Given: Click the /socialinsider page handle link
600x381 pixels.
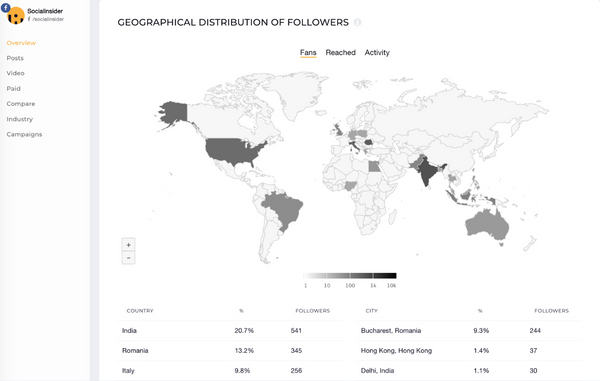Looking at the screenshot, I should click(48, 19).
